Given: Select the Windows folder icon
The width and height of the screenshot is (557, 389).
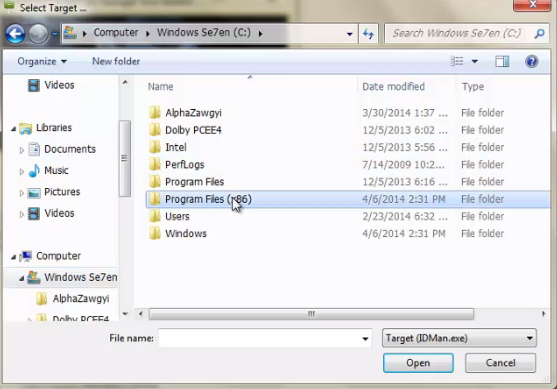Looking at the screenshot, I should (155, 233).
